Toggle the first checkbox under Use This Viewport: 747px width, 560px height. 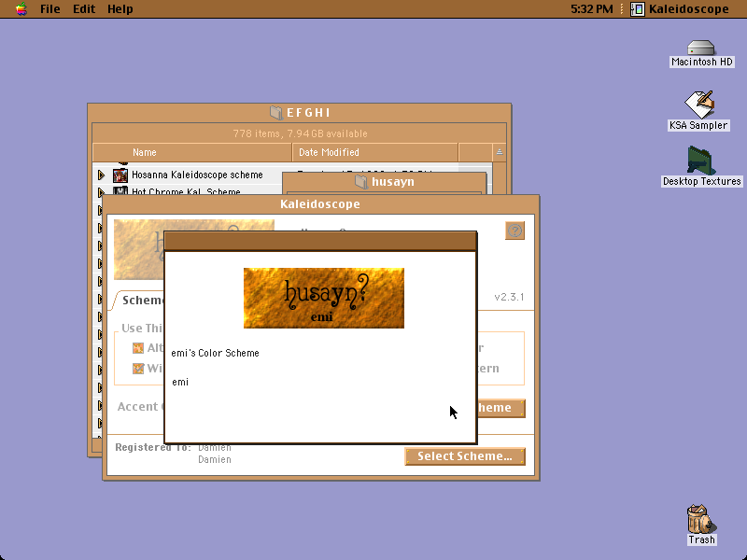click(x=138, y=348)
